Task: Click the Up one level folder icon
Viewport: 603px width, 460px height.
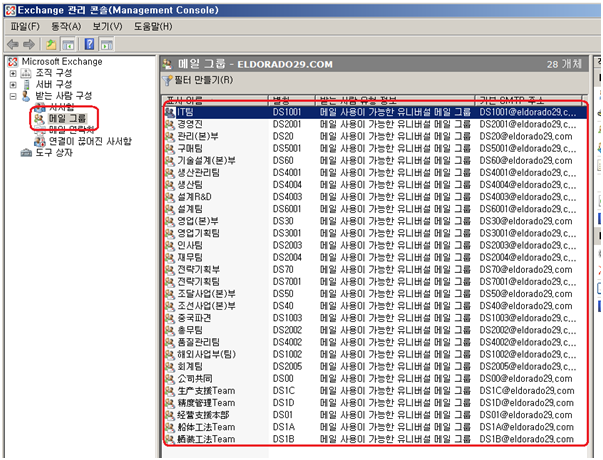Action: pos(51,45)
